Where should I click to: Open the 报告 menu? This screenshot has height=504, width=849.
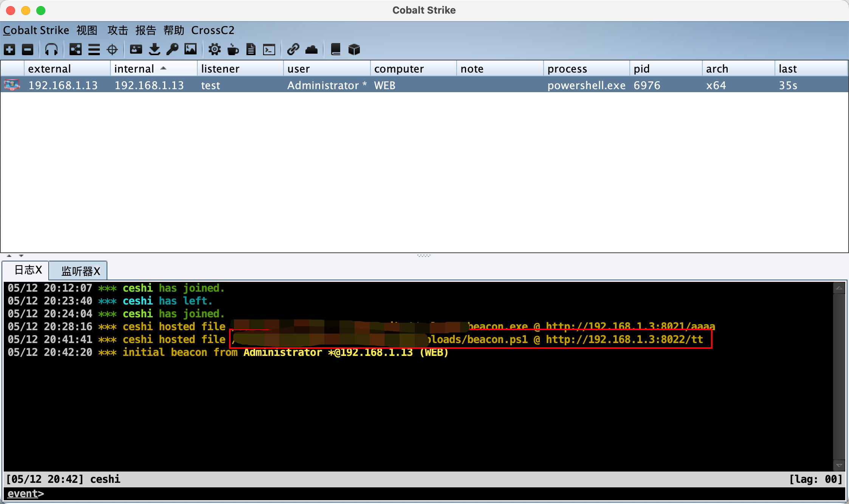pyautogui.click(x=146, y=30)
